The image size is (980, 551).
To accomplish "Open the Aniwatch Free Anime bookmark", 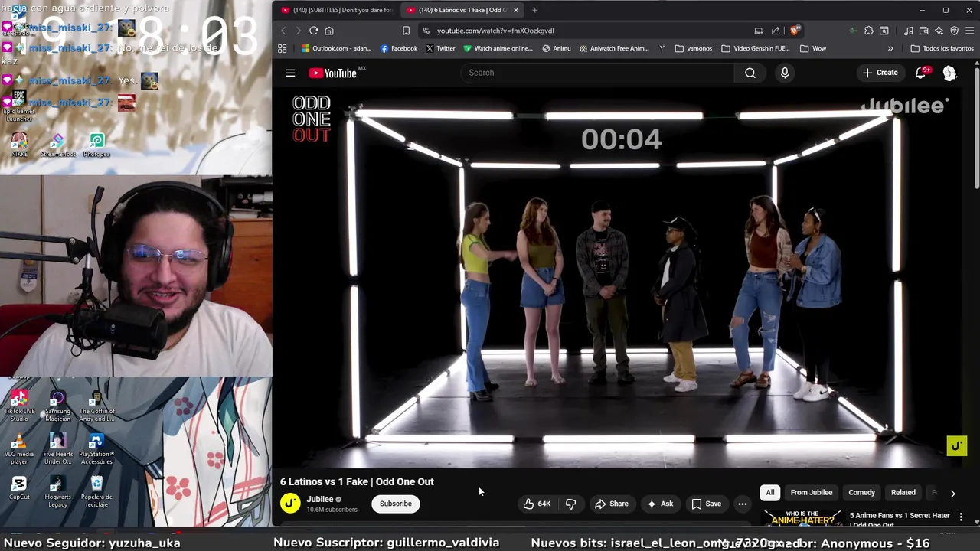I will [614, 48].
